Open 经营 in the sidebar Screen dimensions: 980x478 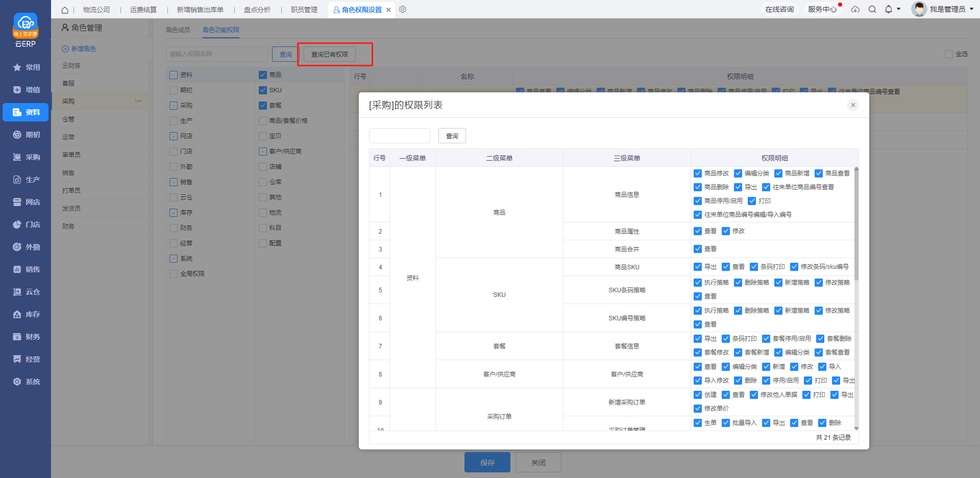(26, 359)
